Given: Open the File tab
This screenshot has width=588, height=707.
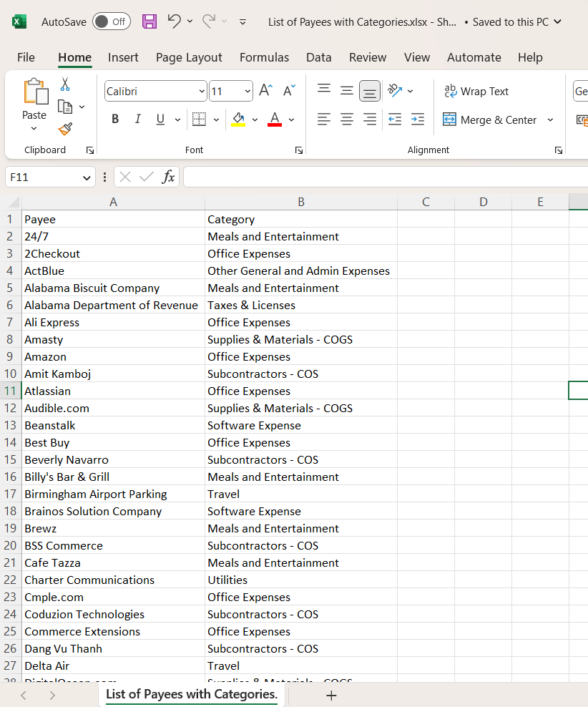Looking at the screenshot, I should click(x=26, y=57).
